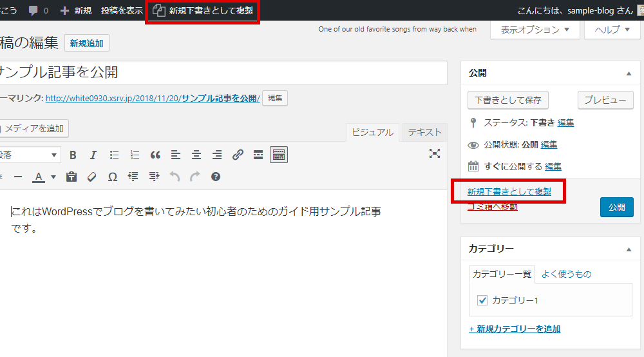Click the post title field
The height and width of the screenshot is (357, 644).
pos(222,73)
